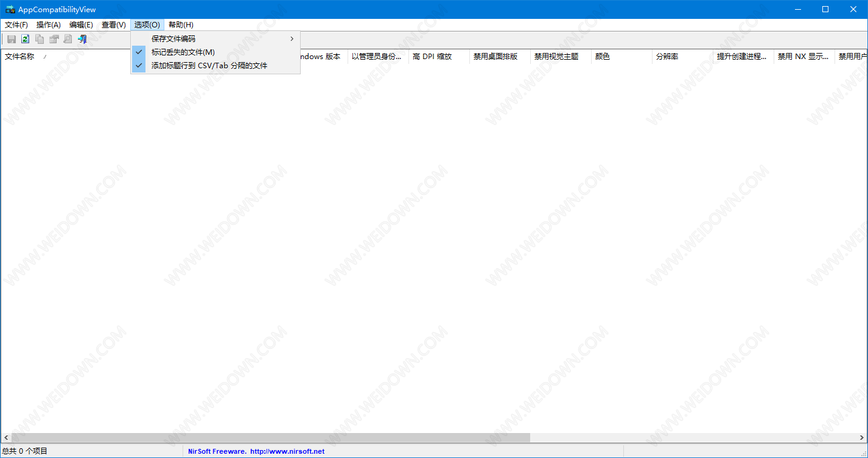Sort by 以管理员身份... column header
The height and width of the screenshot is (458, 868).
tap(378, 57)
